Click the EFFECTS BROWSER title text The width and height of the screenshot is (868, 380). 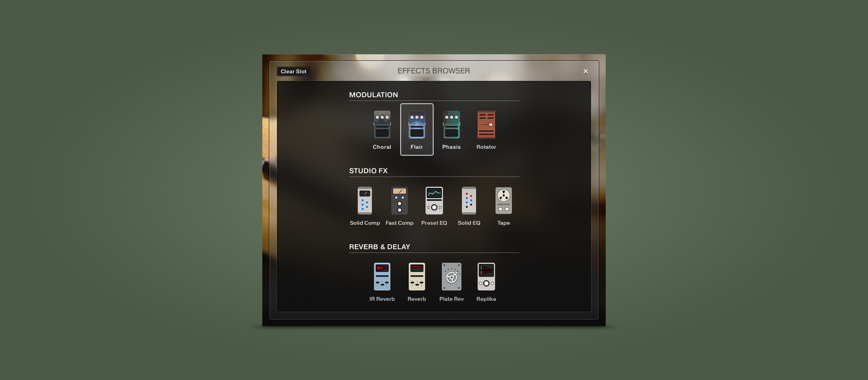(434, 71)
